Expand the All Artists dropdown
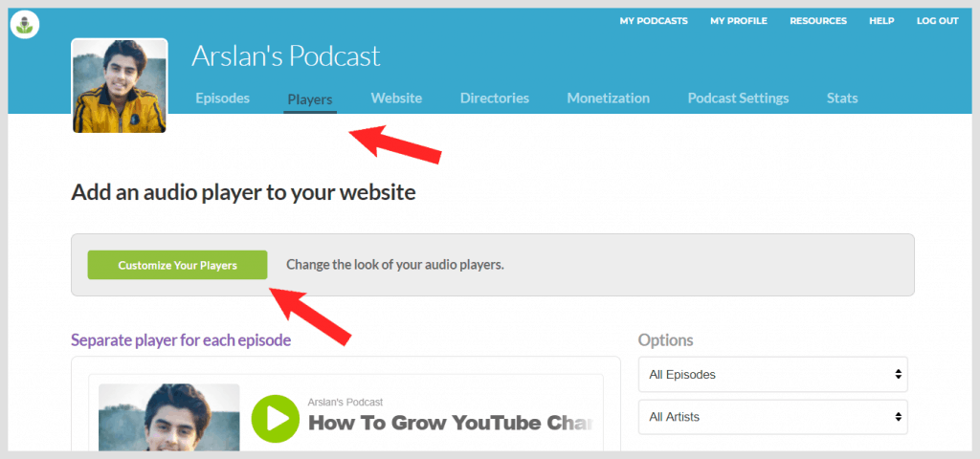980x459 pixels. 772,417
